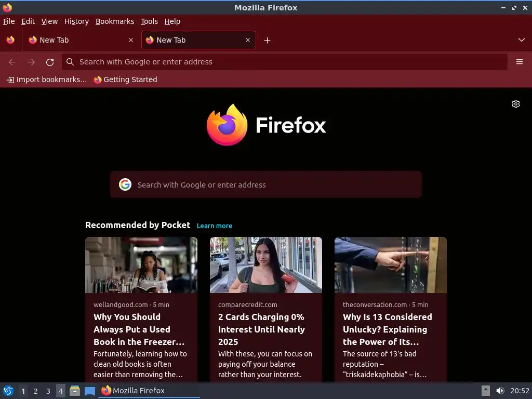Open 'Why You Should Always Put a Used Book' article
Screen dimensions: 532x399
[139, 329]
